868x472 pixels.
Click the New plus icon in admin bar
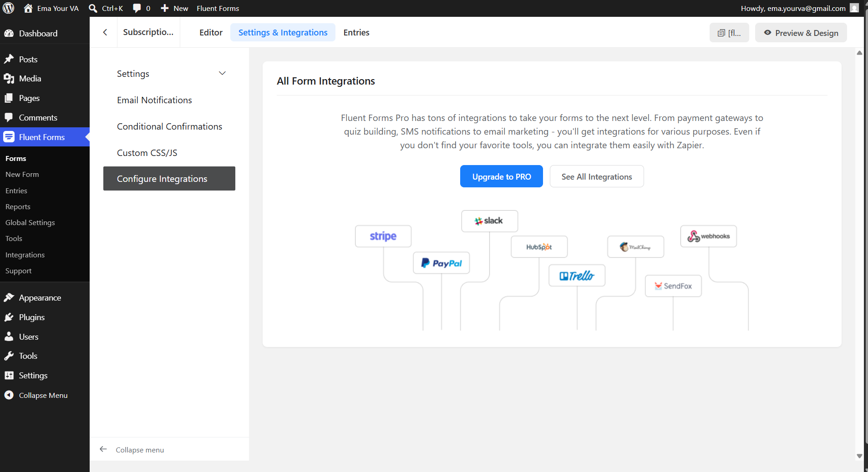pyautogui.click(x=165, y=8)
